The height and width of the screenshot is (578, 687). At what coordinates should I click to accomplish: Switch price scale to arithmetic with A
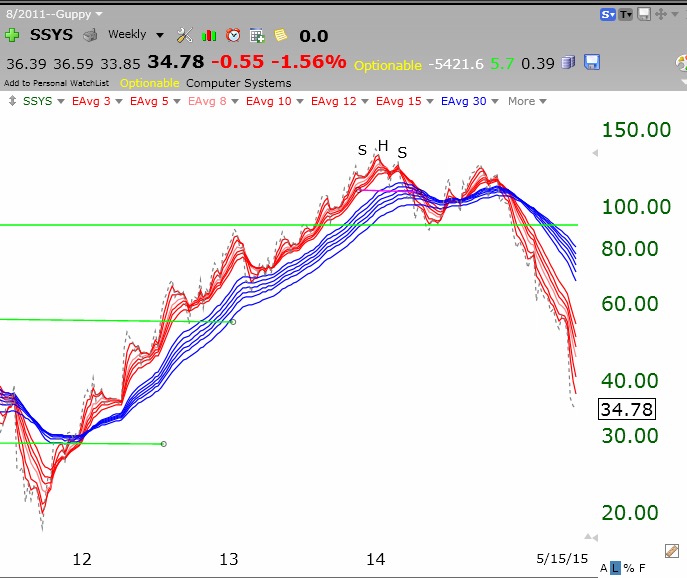(x=604, y=568)
